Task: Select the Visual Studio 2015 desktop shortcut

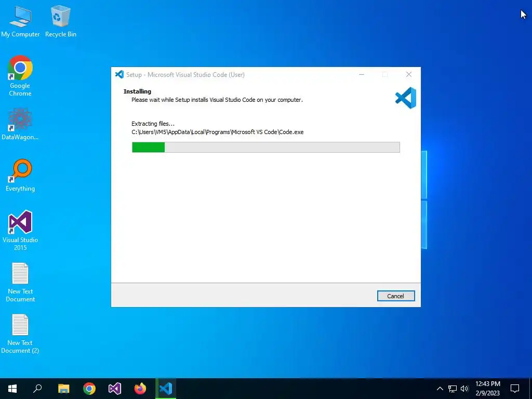Action: click(x=20, y=230)
